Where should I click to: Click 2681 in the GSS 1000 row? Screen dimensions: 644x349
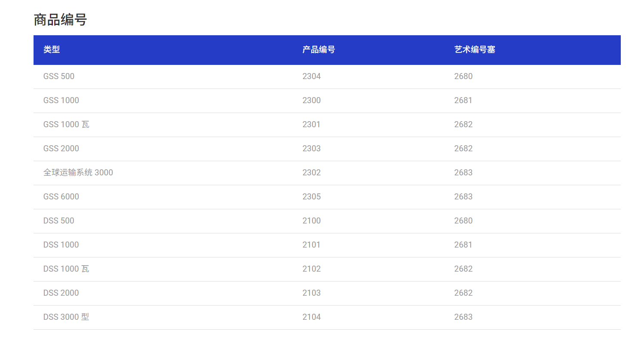[463, 101]
